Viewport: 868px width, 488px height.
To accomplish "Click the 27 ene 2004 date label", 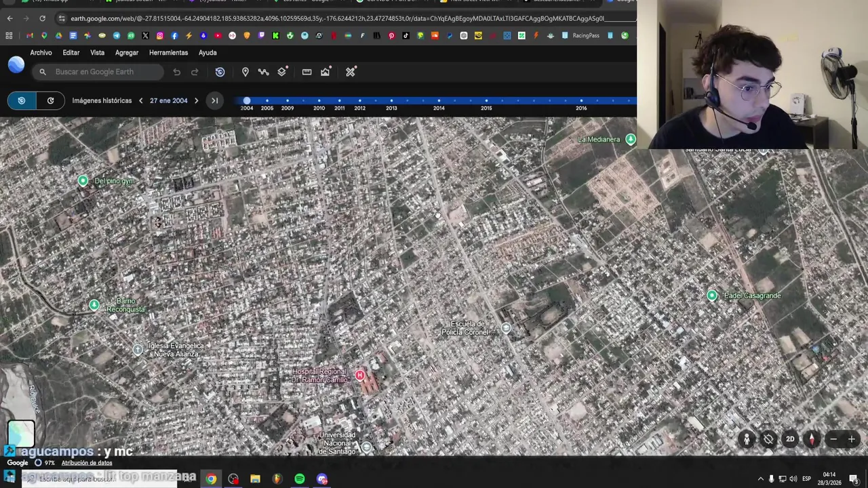I will (x=169, y=101).
